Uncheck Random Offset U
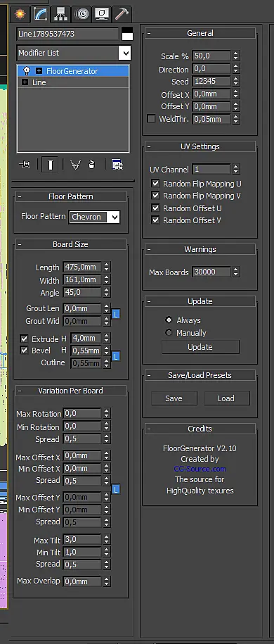Screen dimensions: 274x644 (x=155, y=208)
